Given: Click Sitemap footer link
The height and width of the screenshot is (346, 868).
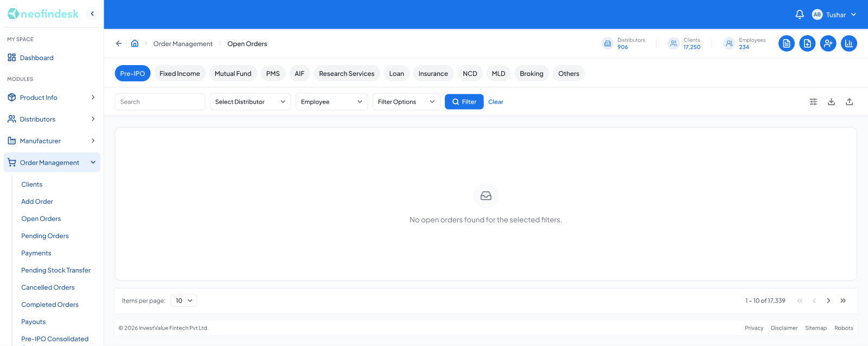Looking at the screenshot, I should pos(816,328).
